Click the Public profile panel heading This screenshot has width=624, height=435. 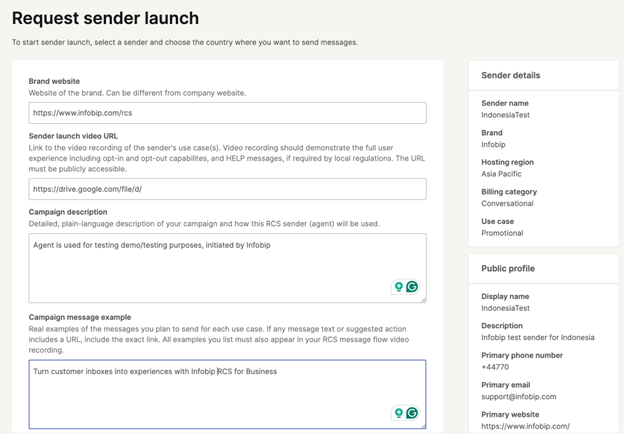click(508, 268)
